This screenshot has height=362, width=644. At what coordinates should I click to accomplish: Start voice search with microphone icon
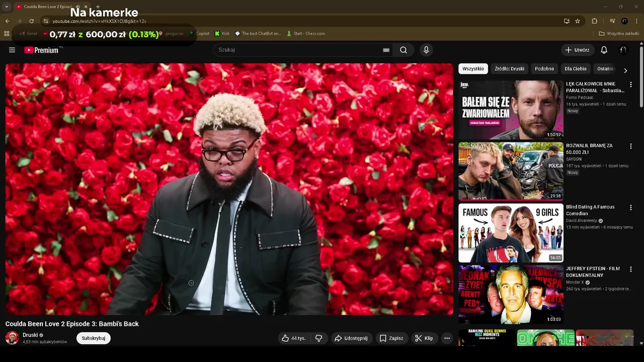(426, 50)
